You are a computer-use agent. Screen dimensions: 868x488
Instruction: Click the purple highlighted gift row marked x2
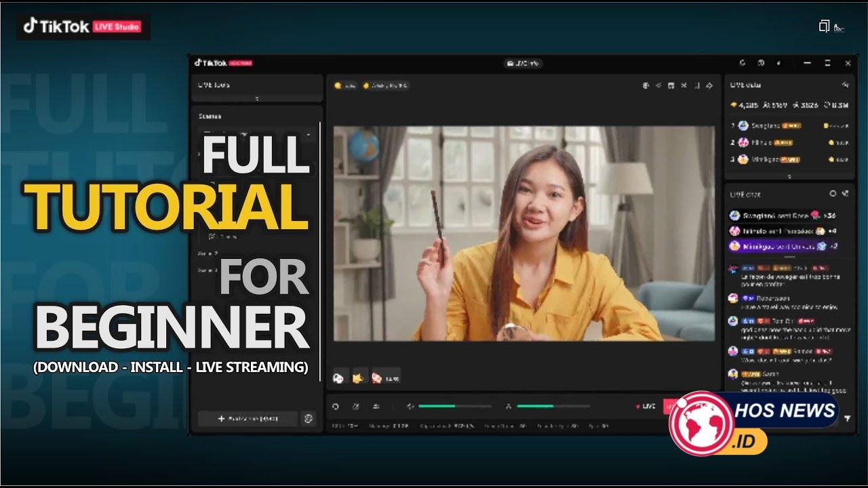[783, 246]
